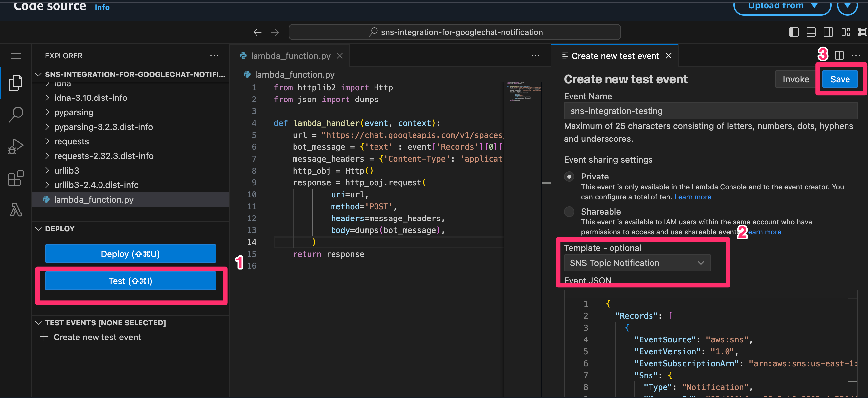Open the Extensions icon in activity bar

16,178
